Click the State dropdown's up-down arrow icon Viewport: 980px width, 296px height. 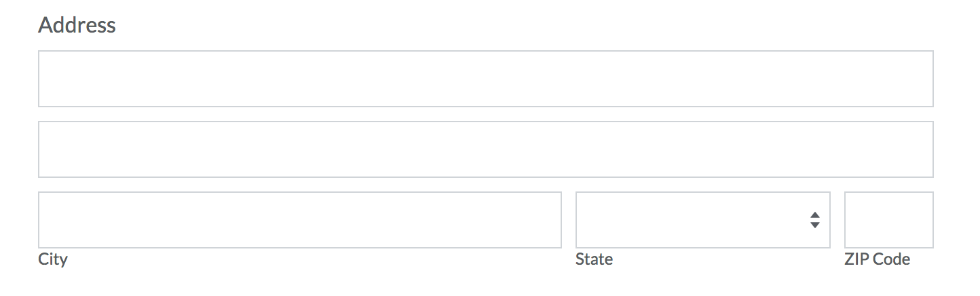[815, 220]
